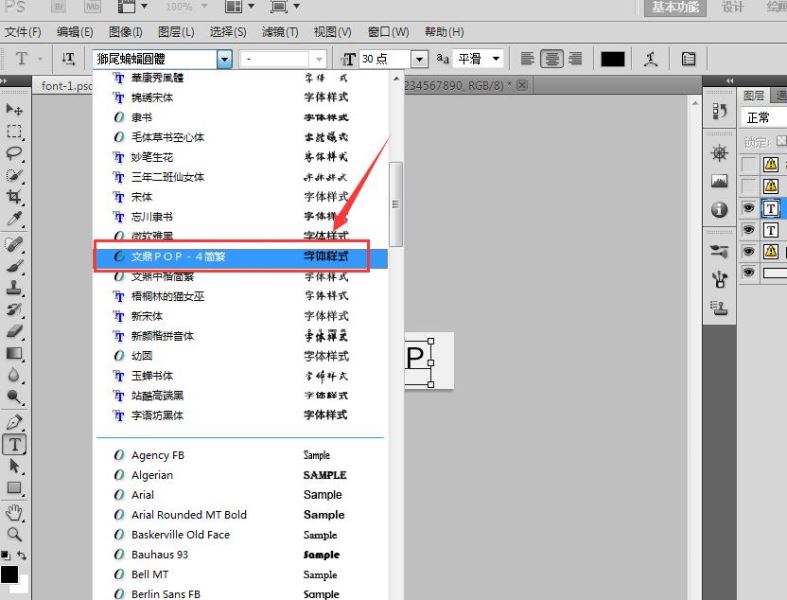Click the 设计 workspace button
The image size is (787, 600).
tap(732, 7)
